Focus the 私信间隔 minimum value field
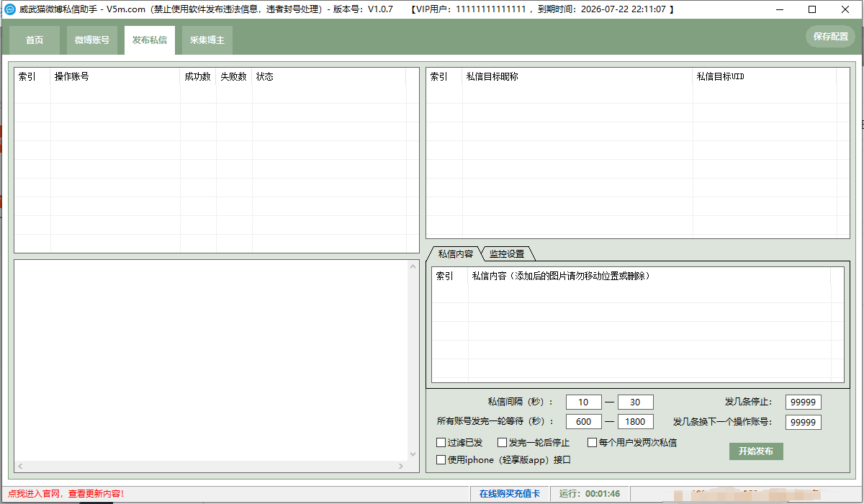Image resolution: width=864 pixels, height=504 pixels. [x=583, y=402]
